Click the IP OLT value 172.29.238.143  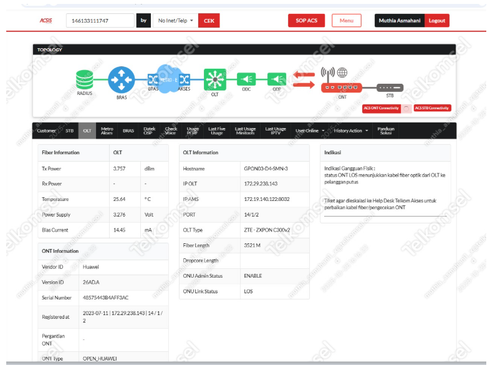point(261,184)
